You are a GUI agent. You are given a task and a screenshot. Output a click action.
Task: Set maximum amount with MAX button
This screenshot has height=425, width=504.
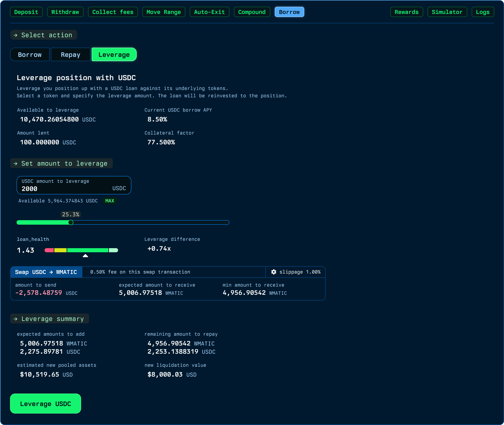[x=110, y=201]
